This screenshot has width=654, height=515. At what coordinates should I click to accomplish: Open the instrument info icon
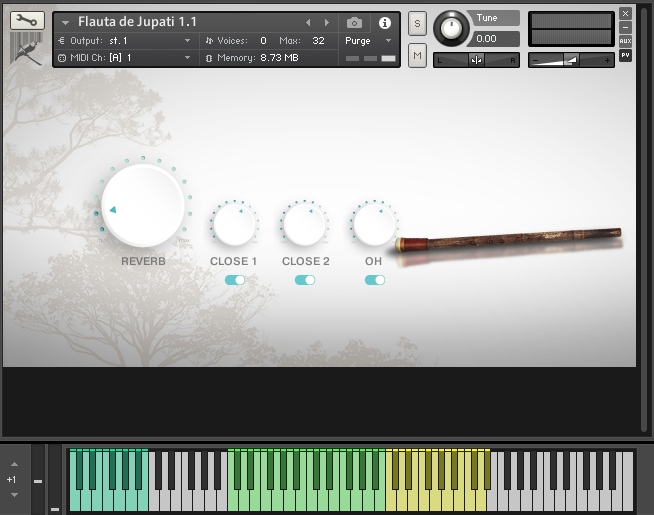point(385,22)
